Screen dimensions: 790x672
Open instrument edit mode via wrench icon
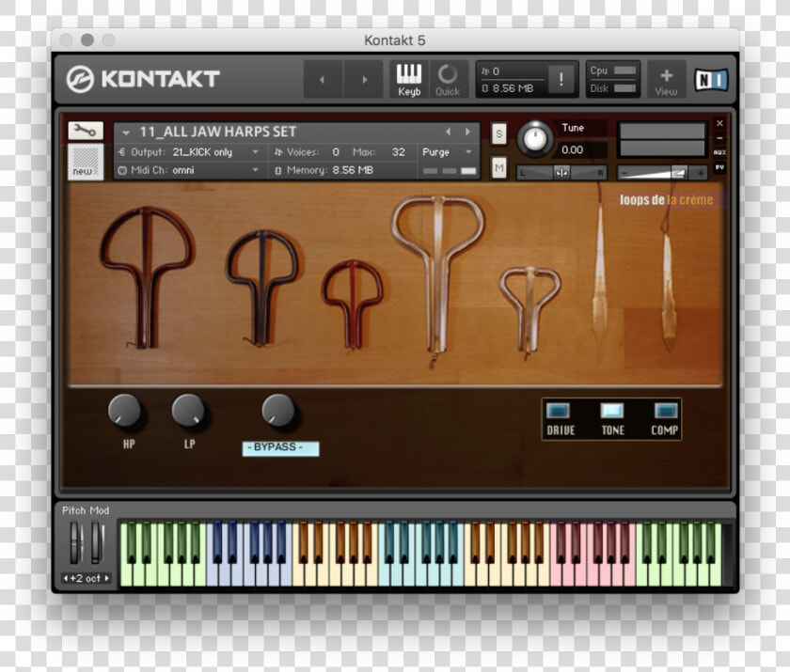pos(86,131)
